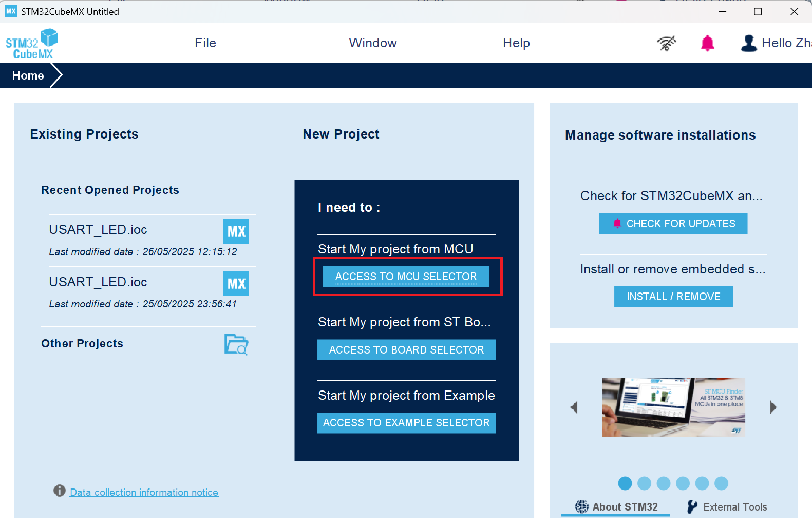812x528 pixels.
Task: Click the globe icon of About STM32
Action: tap(582, 506)
